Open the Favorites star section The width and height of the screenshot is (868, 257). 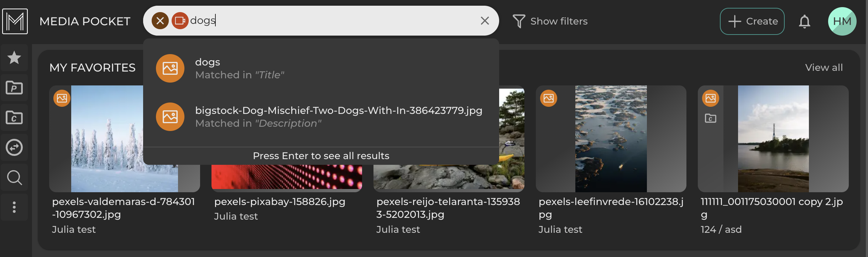tap(14, 58)
